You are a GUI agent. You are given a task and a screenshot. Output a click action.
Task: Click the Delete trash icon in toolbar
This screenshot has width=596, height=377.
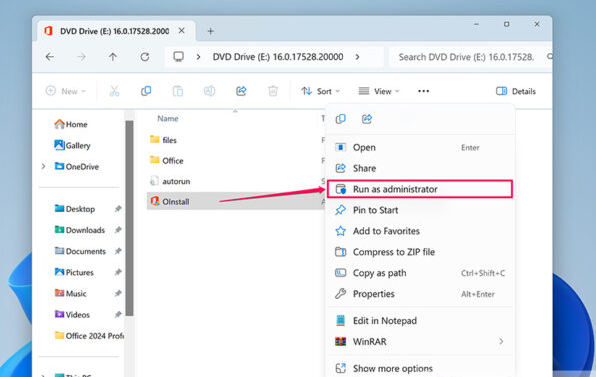pyautogui.click(x=273, y=91)
